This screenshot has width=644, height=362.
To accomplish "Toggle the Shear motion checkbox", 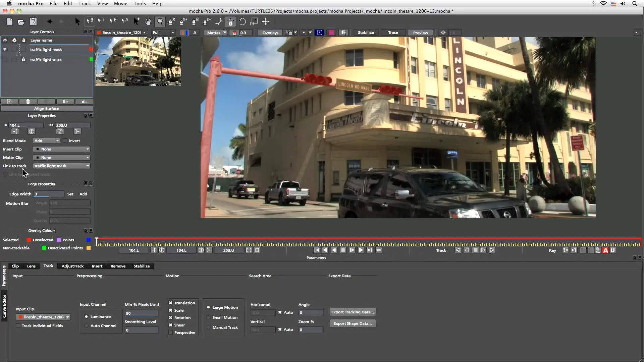I will pos(170,325).
